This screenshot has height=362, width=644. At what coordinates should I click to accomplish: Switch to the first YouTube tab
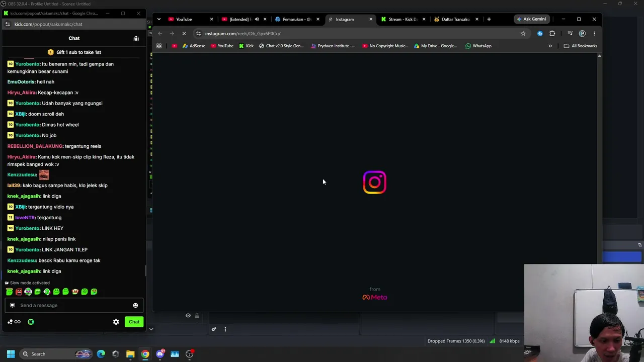pos(190,19)
